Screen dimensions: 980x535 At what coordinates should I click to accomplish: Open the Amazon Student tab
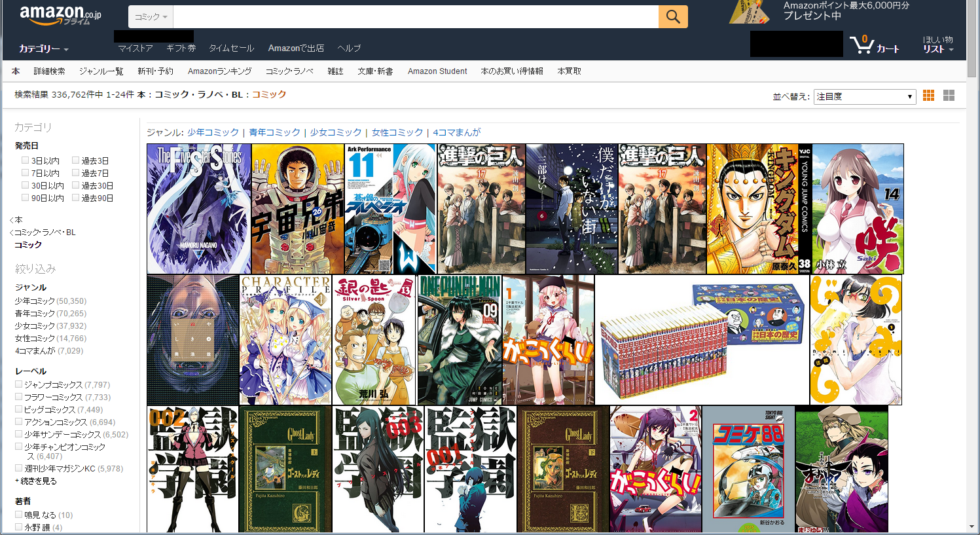(x=437, y=71)
